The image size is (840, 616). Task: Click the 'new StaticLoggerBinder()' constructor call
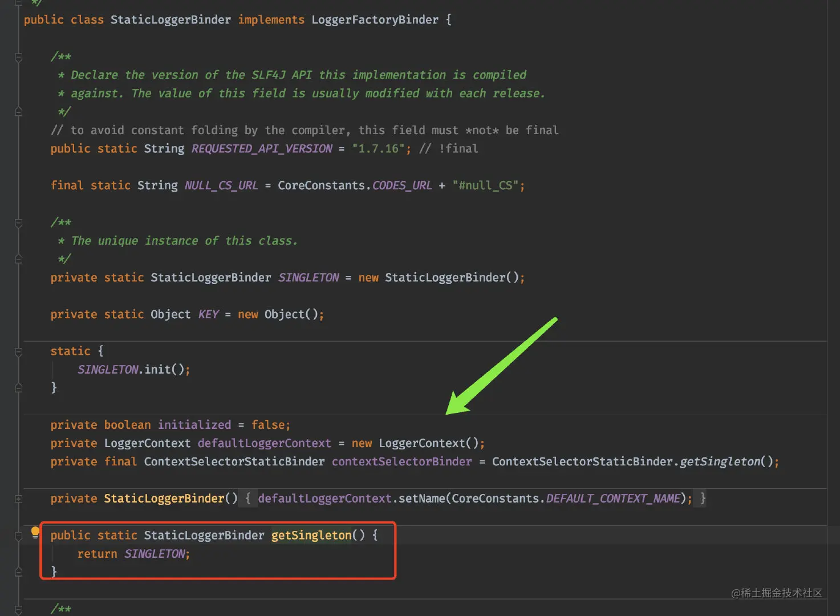tap(439, 278)
